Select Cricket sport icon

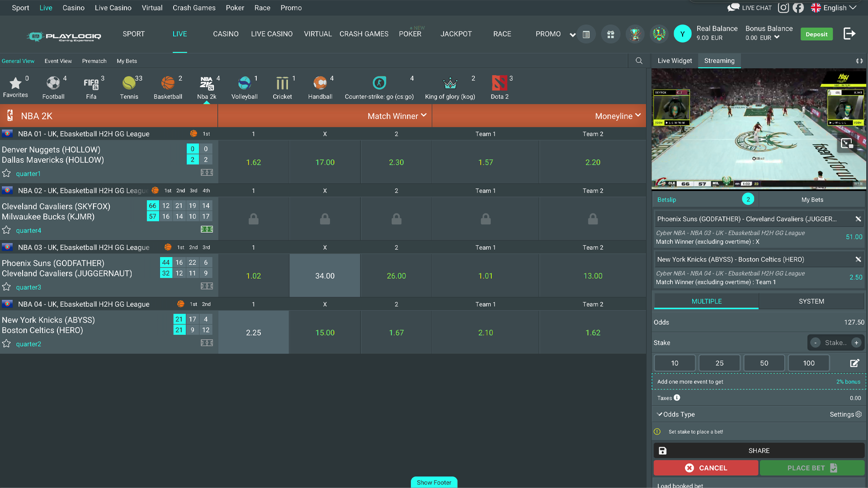coord(283,87)
